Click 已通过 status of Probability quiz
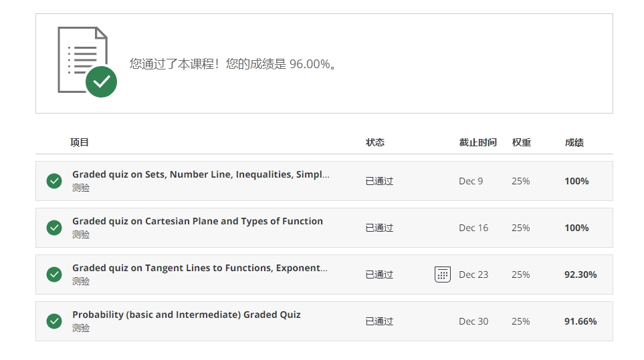 pyautogui.click(x=379, y=321)
